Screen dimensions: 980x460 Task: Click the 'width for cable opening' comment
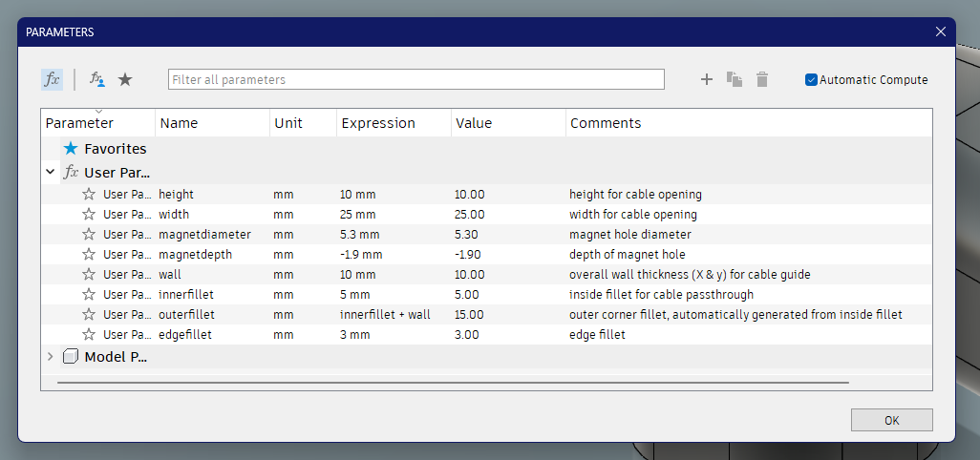click(x=633, y=214)
